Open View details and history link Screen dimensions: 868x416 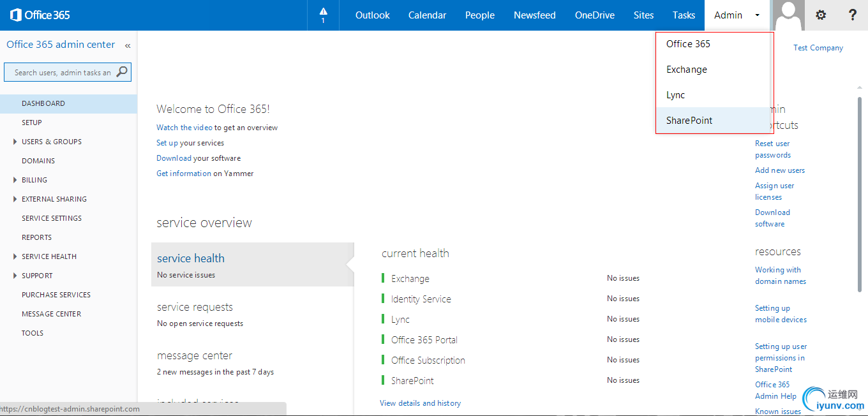pyautogui.click(x=420, y=403)
